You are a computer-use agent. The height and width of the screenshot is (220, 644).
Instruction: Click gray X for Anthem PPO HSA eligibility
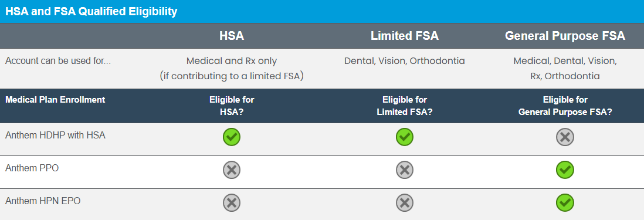[232, 170]
